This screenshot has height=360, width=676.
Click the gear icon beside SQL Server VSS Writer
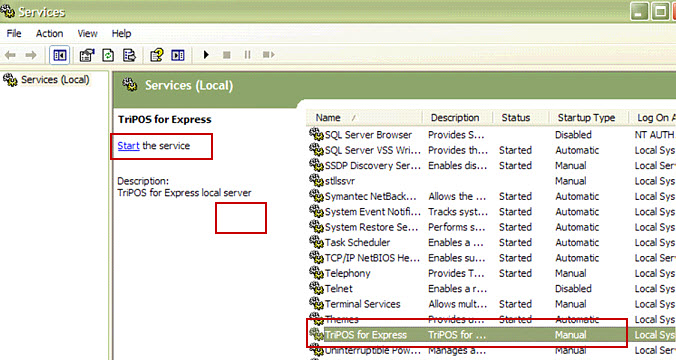(316, 150)
